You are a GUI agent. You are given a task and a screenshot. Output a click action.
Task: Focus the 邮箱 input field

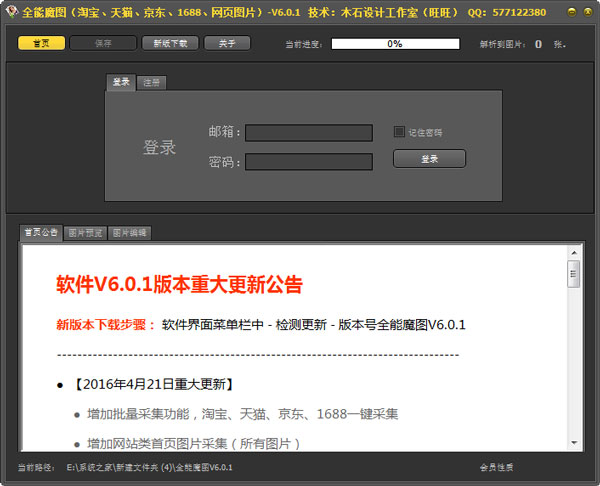(x=309, y=133)
